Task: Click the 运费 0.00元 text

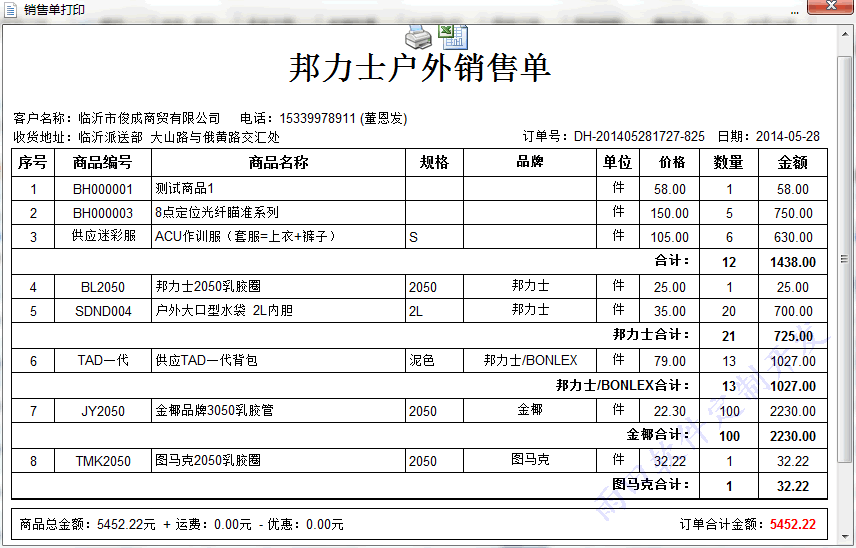Action: point(213,525)
